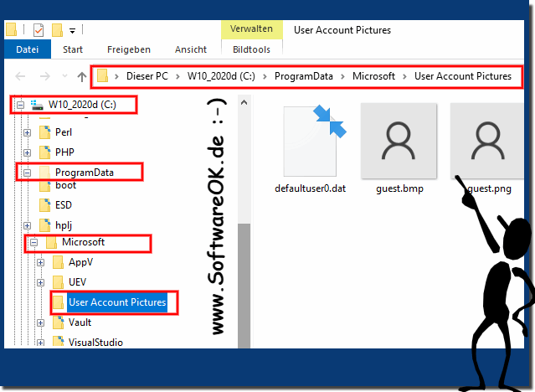Open the Datei menu
The width and height of the screenshot is (535, 392).
click(28, 49)
